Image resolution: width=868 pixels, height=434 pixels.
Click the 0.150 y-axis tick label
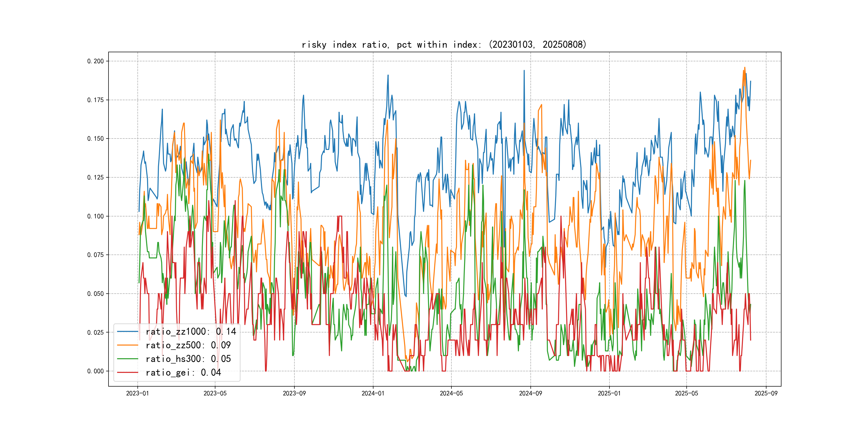(95, 139)
